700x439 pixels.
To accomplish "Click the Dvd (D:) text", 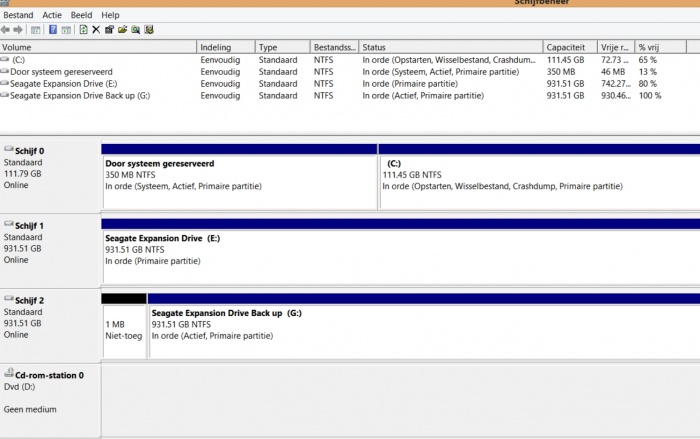I will click(x=19, y=387).
